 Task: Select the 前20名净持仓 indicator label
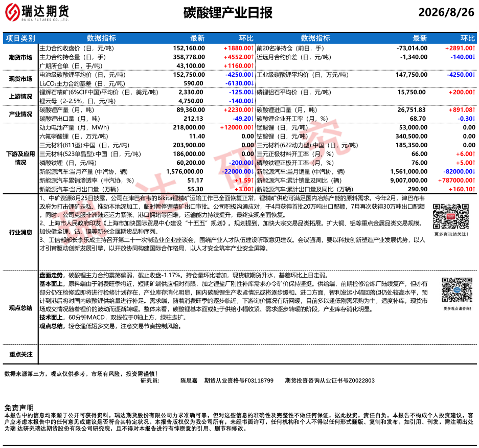click(290, 48)
